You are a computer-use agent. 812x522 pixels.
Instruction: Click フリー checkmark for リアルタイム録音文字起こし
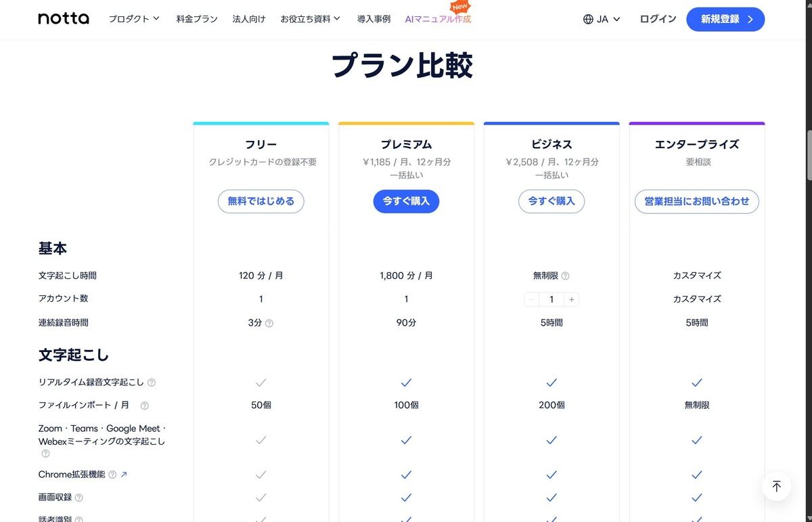coord(261,383)
